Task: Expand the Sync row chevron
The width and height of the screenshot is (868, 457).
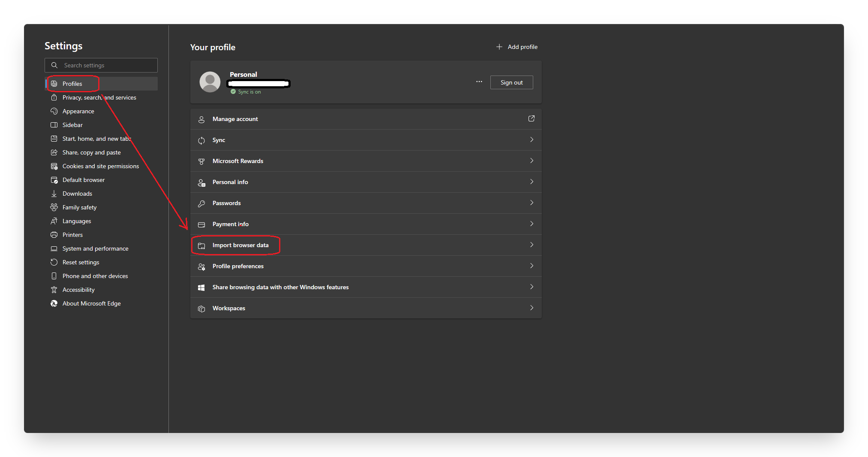Action: [532, 140]
